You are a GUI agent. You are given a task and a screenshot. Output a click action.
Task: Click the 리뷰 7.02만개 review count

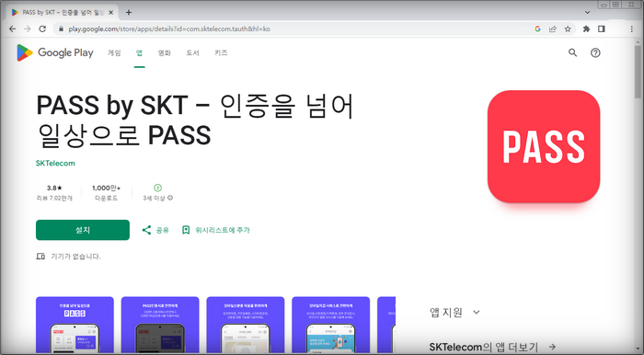(54, 199)
